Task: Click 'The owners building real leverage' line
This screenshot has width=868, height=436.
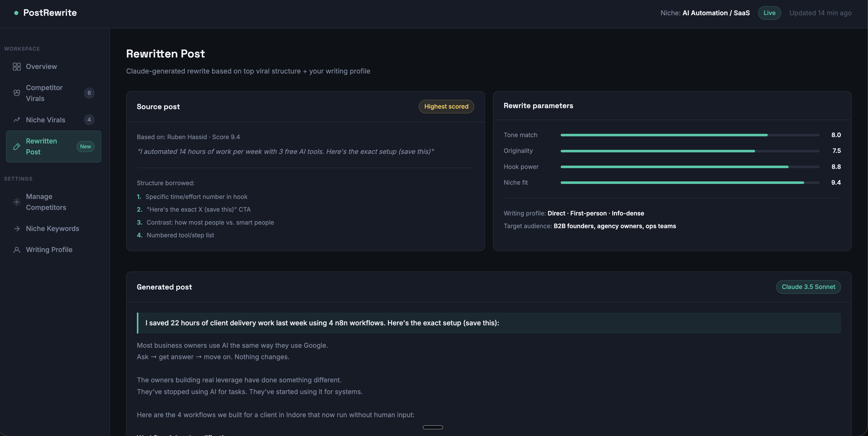Action: 239,380
